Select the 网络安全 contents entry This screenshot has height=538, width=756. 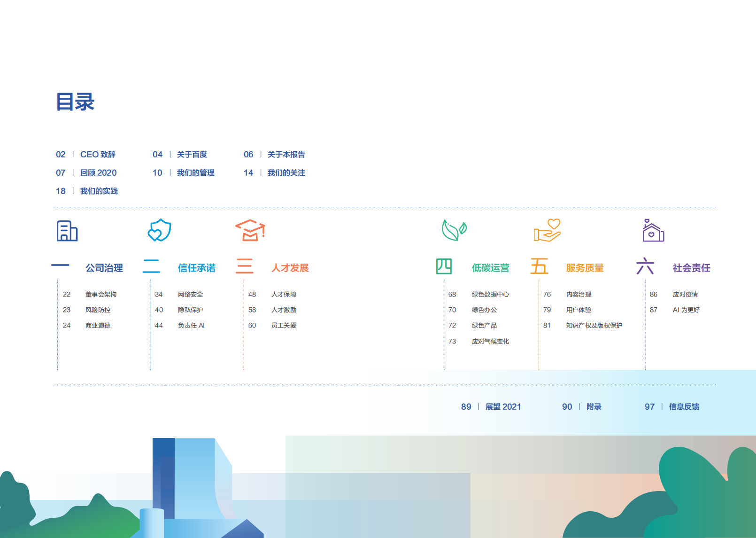pos(190,294)
